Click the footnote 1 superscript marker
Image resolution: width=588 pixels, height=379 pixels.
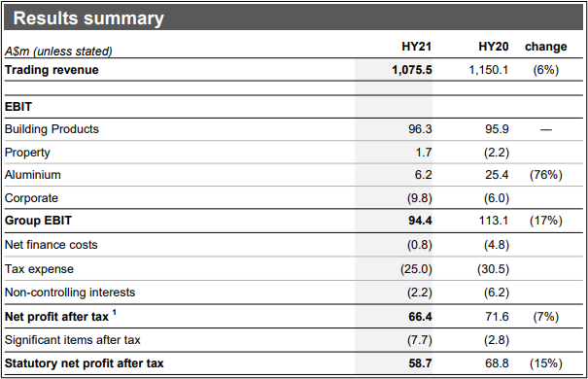click(115, 312)
